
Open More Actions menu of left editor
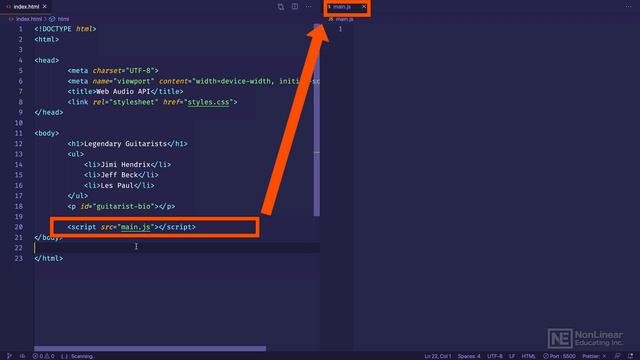click(x=308, y=7)
